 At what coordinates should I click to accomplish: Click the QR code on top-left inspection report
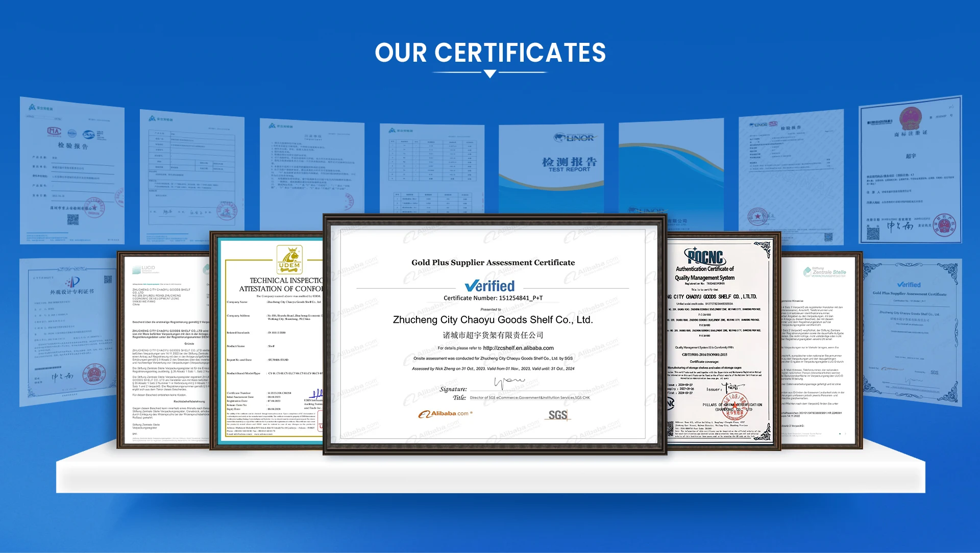[73, 220]
